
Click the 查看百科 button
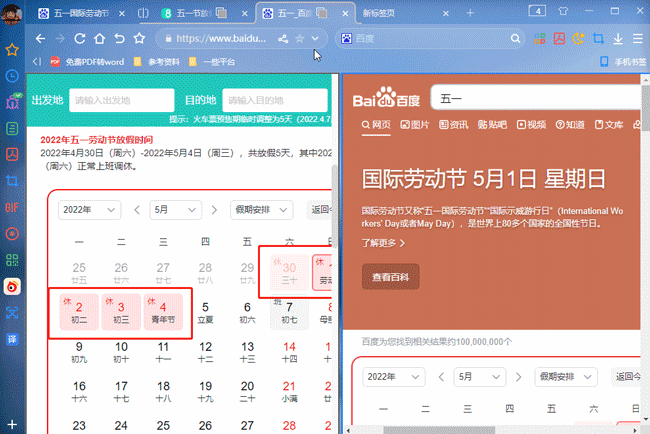(x=390, y=276)
